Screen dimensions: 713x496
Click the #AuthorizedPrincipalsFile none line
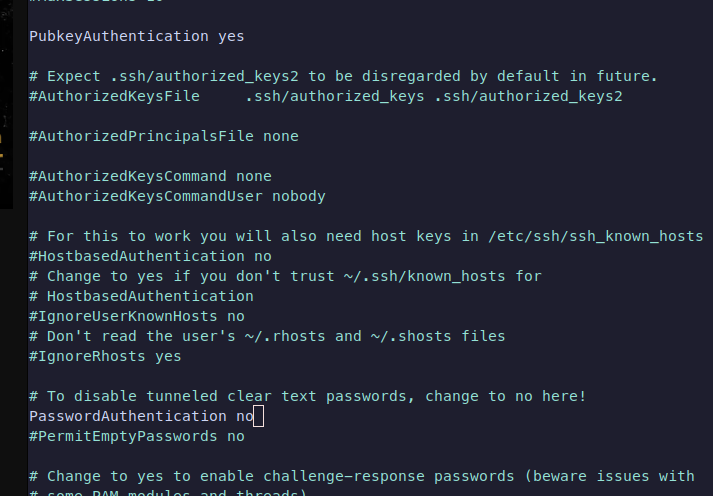(x=163, y=136)
